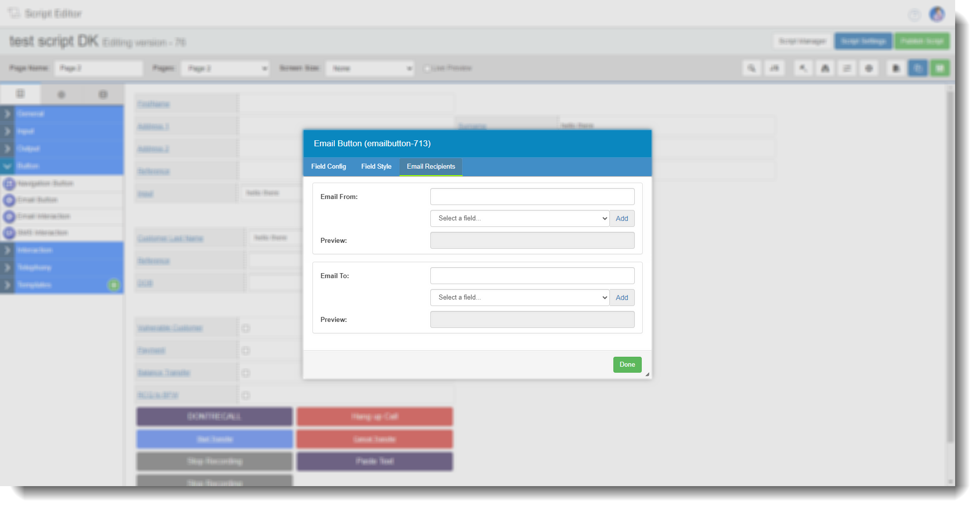Switch to the Field Style tab
980x511 pixels.
(376, 167)
